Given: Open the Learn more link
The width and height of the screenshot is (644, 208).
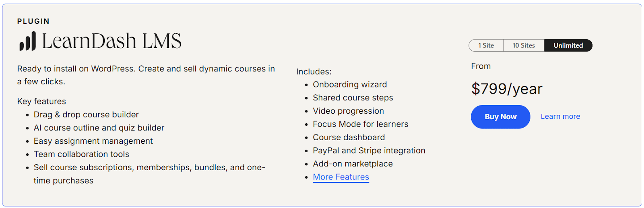Looking at the screenshot, I should pyautogui.click(x=560, y=116).
